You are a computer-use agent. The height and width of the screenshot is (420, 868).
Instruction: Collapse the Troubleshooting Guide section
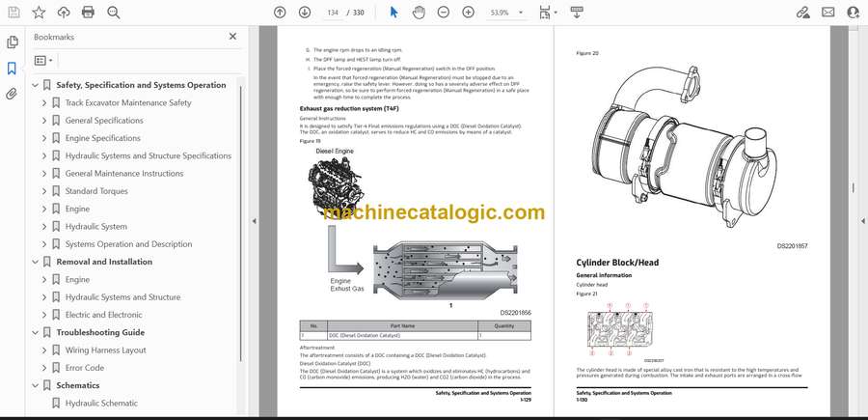[35, 332]
